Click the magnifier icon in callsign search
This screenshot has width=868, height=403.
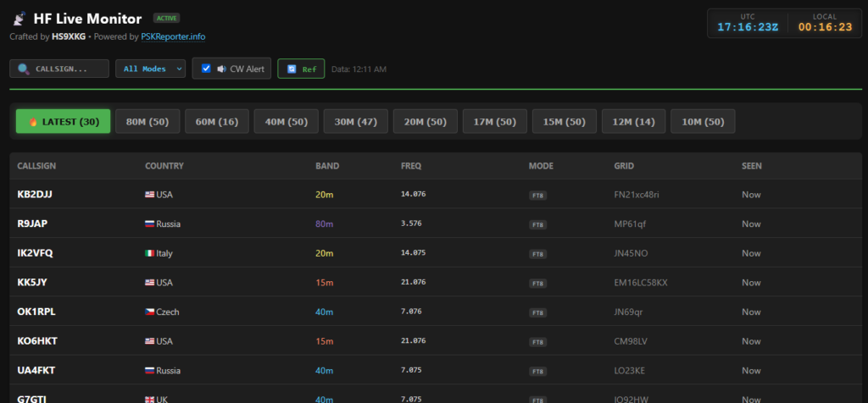pos(23,69)
